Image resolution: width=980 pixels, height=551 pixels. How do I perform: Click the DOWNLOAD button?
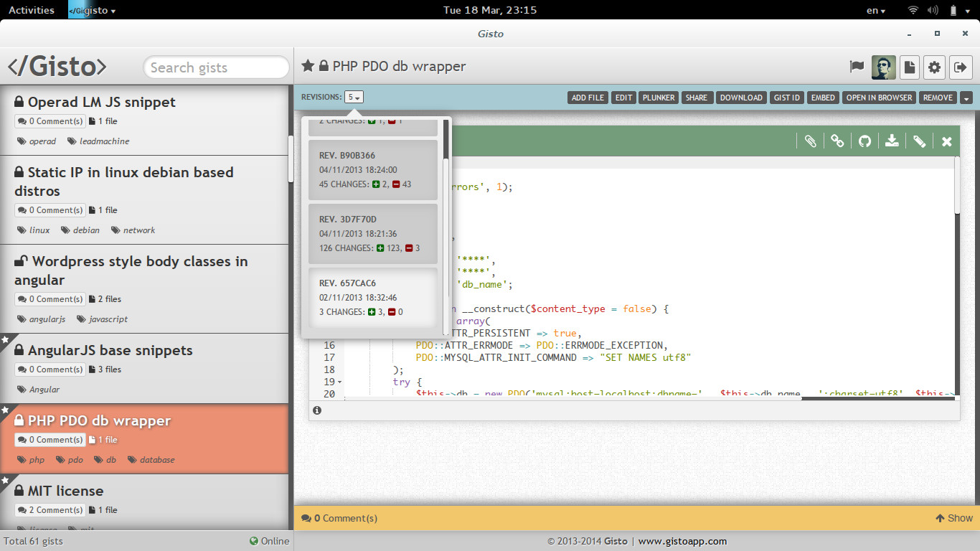click(x=741, y=98)
